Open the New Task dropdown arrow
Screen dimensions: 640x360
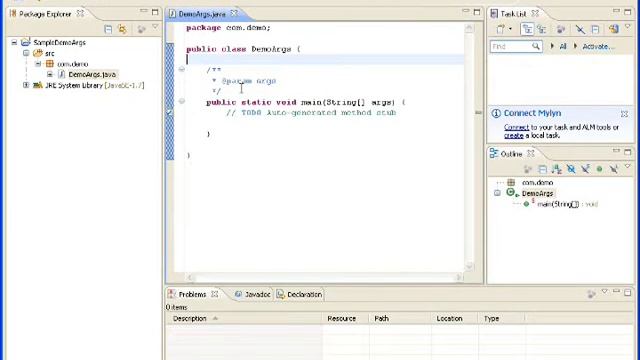pyautogui.click(x=510, y=29)
